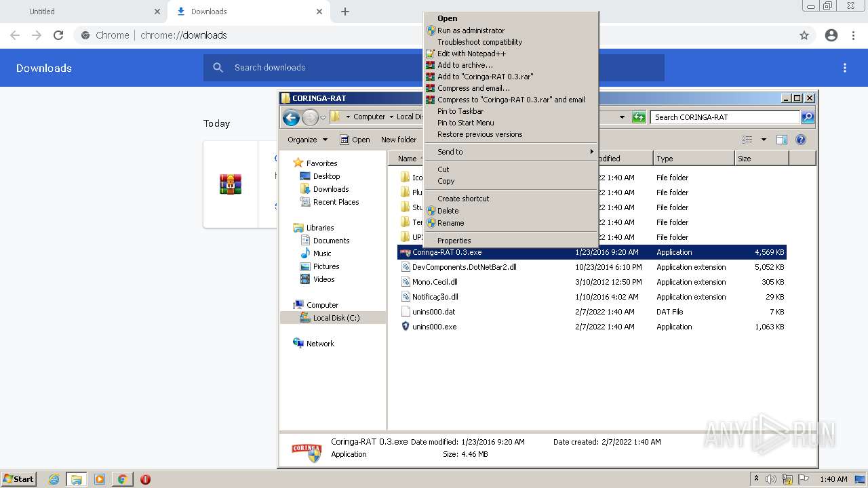
Task: Click the Explorer refresh button
Action: coord(639,117)
